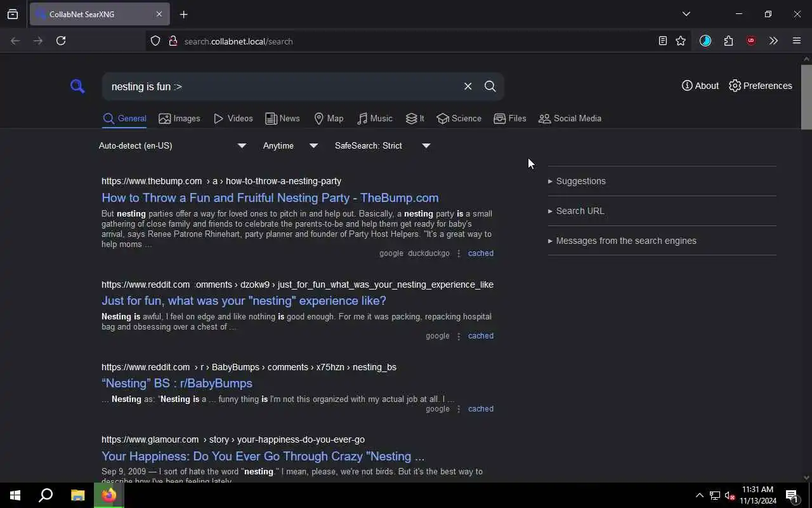Open options dots on TheBump result
This screenshot has width=812, height=508.
coord(459,253)
